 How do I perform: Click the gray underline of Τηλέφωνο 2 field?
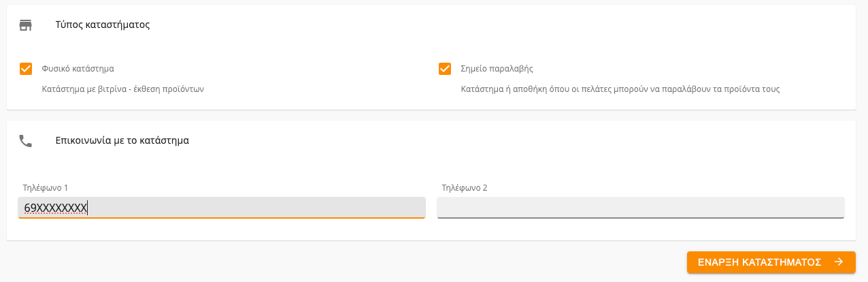tap(641, 218)
